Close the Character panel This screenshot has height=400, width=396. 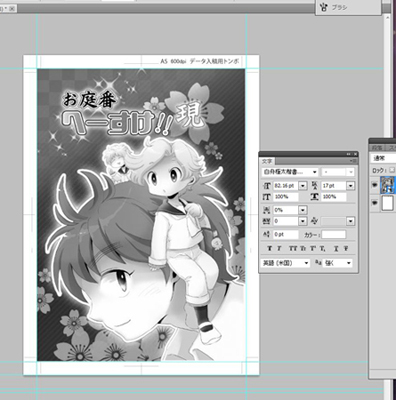pyautogui.click(x=355, y=154)
